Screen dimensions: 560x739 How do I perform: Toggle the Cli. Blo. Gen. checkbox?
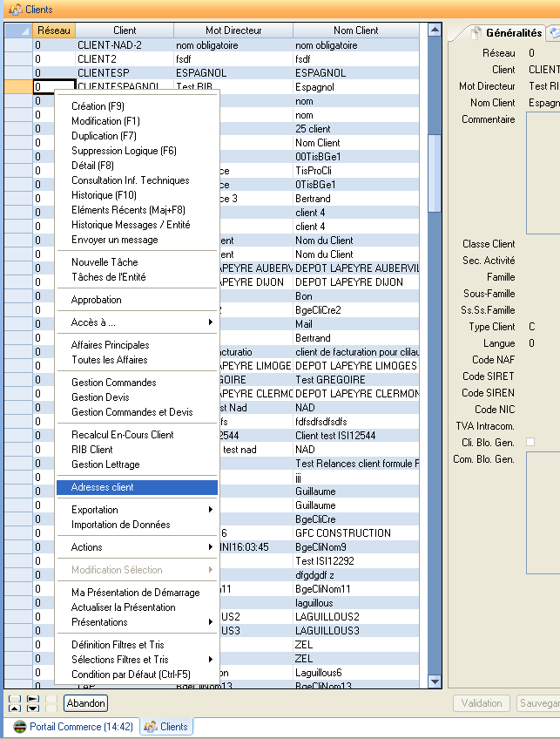pos(530,443)
